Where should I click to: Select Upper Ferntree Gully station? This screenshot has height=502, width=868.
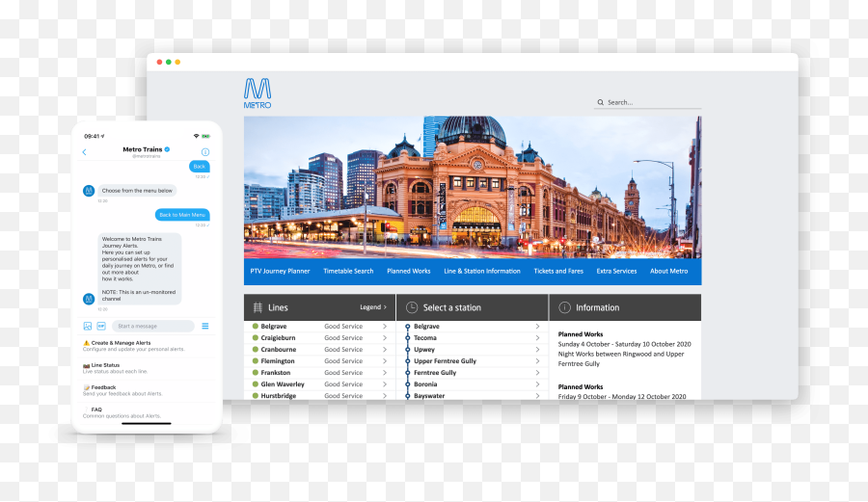coord(445,361)
